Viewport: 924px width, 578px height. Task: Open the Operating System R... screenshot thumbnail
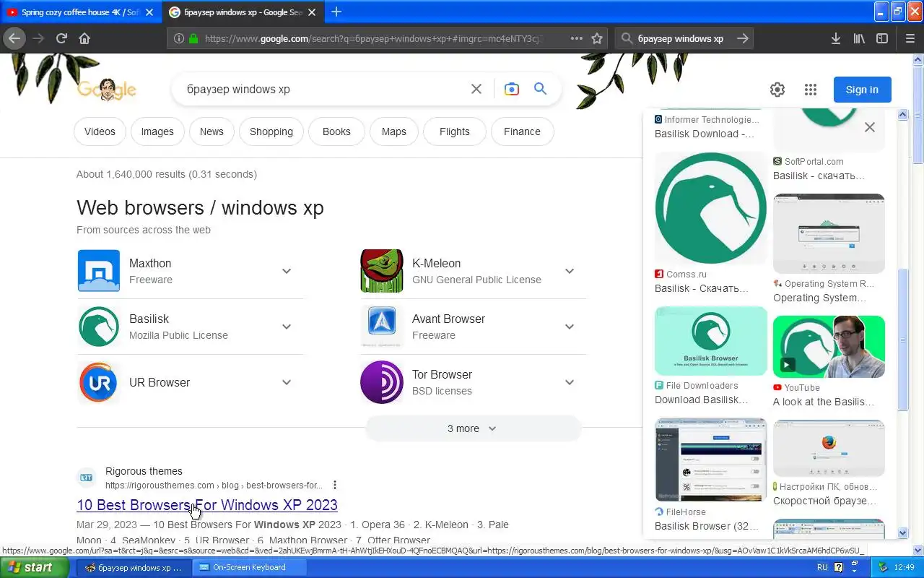pyautogui.click(x=829, y=233)
